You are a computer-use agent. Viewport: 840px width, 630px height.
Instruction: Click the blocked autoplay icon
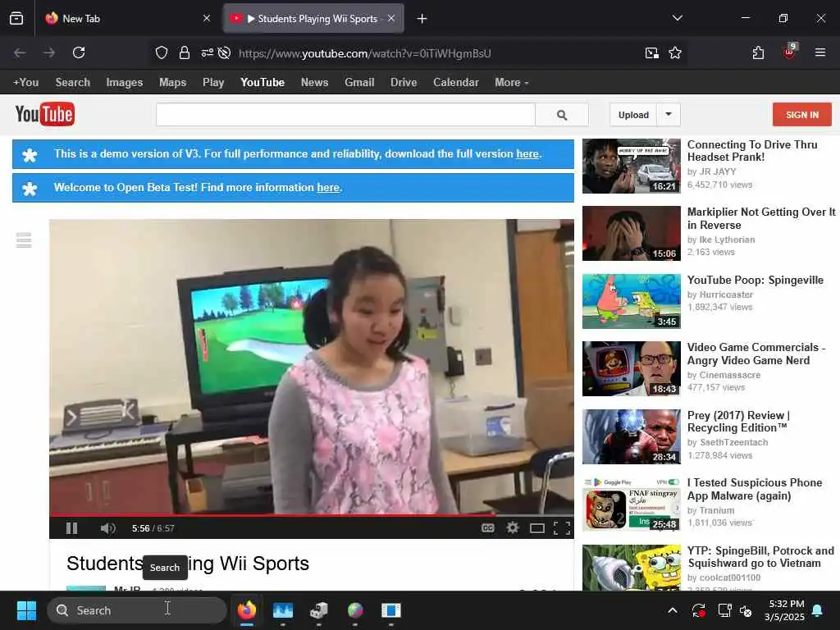pyautogui.click(x=225, y=52)
